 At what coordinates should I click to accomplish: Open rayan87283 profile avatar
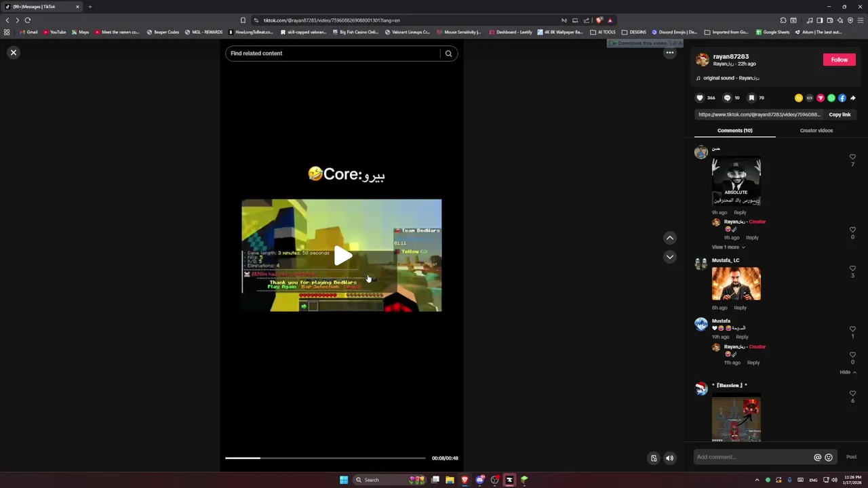coord(702,60)
